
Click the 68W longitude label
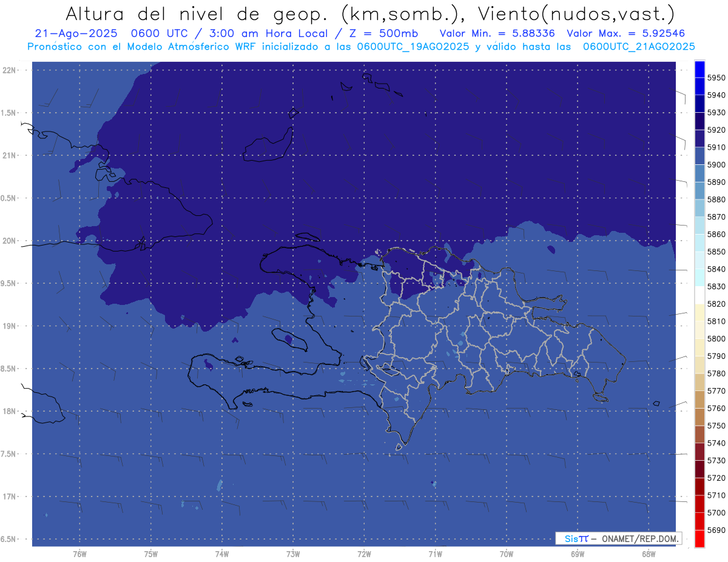[x=649, y=554]
